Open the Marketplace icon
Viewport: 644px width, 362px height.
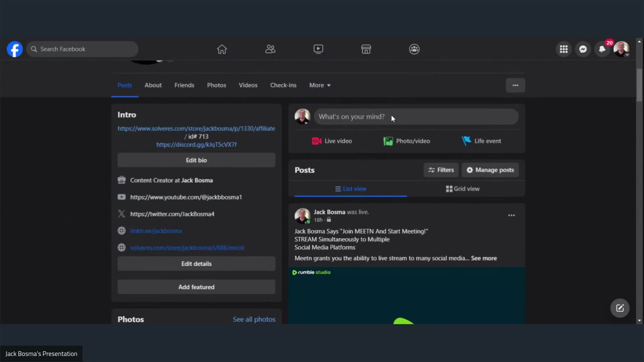click(366, 49)
